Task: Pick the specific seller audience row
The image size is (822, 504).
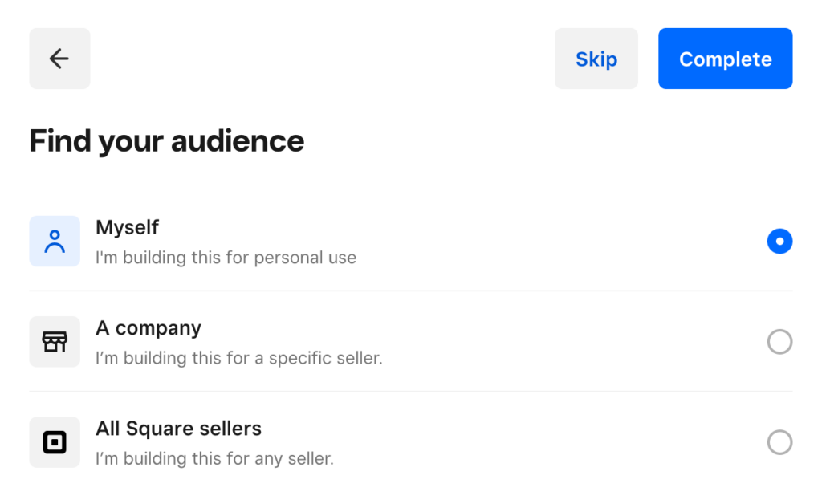Action: tap(411, 342)
